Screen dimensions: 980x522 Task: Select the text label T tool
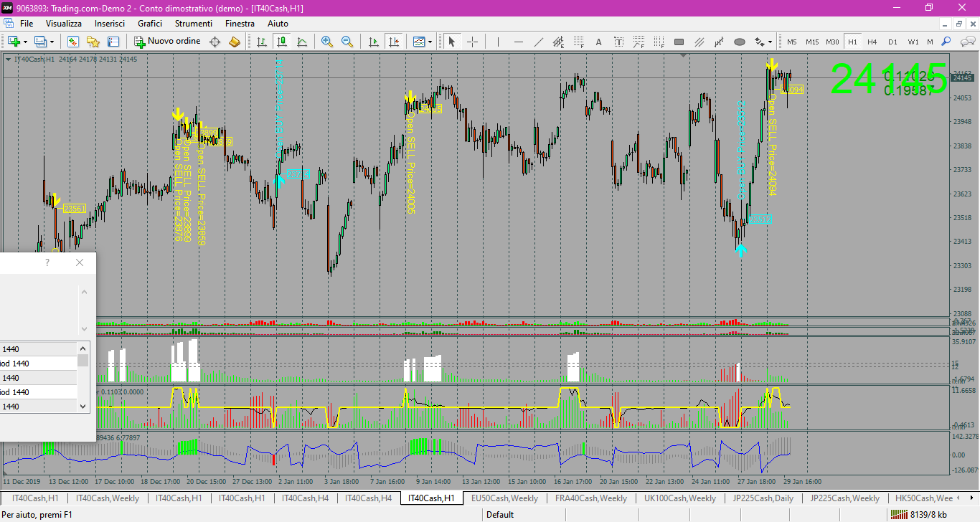point(618,42)
